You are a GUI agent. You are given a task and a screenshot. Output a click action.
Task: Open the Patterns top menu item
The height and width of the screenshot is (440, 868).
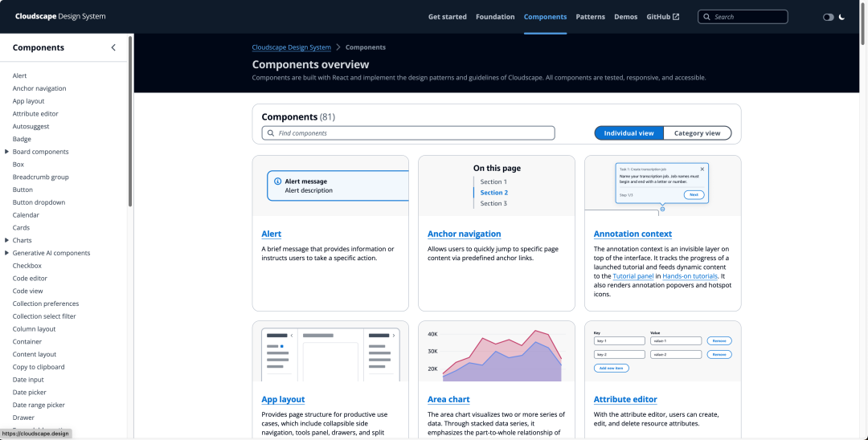point(590,17)
